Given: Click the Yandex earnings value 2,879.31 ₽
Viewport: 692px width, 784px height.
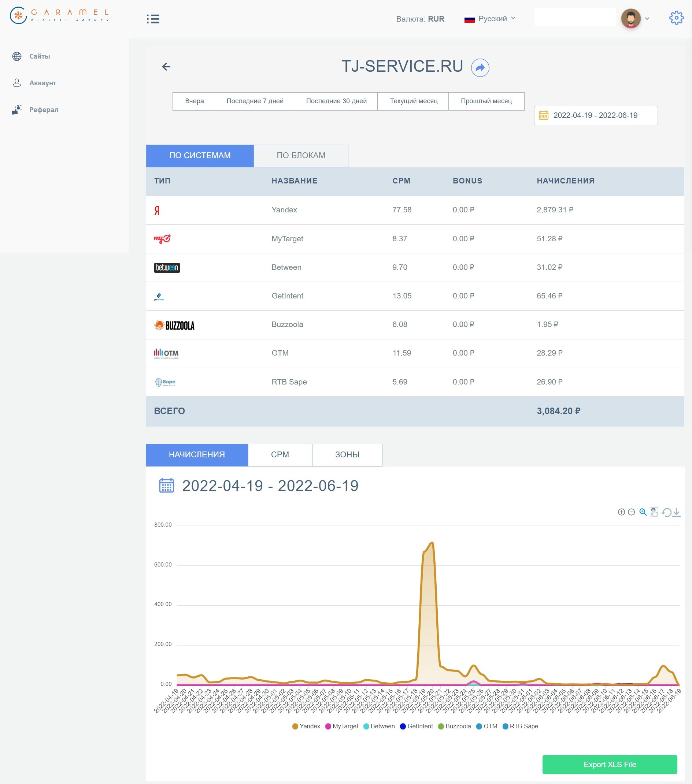Looking at the screenshot, I should pos(555,210).
